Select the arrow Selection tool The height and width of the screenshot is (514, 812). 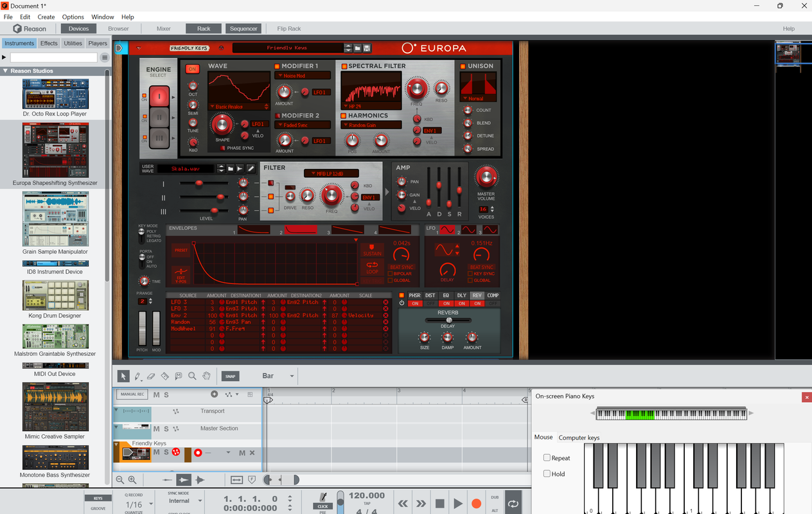coord(123,376)
